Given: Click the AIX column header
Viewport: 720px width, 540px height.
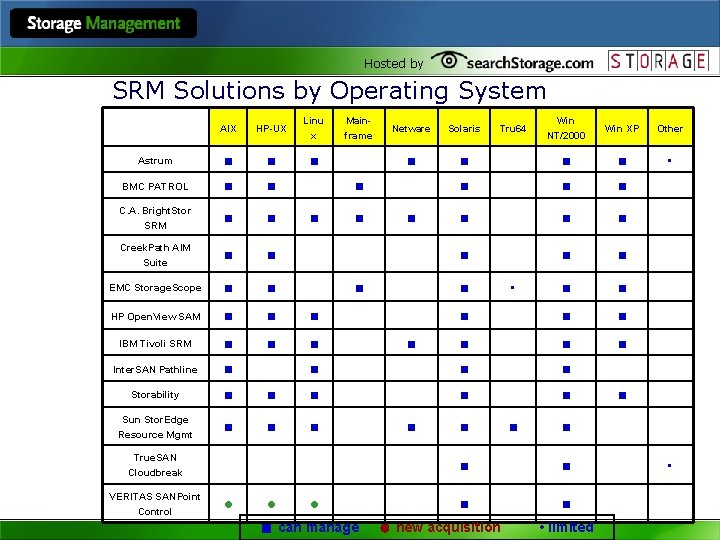Looking at the screenshot, I should coord(228,128).
